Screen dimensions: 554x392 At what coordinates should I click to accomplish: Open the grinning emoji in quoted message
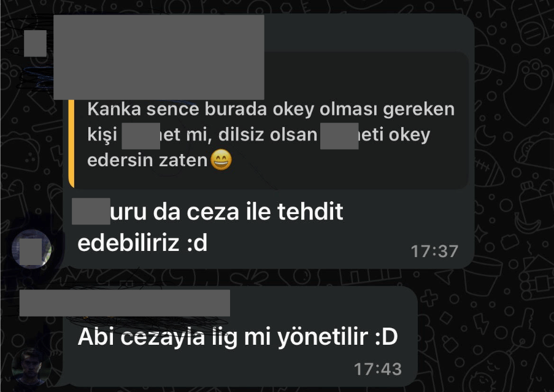click(221, 159)
